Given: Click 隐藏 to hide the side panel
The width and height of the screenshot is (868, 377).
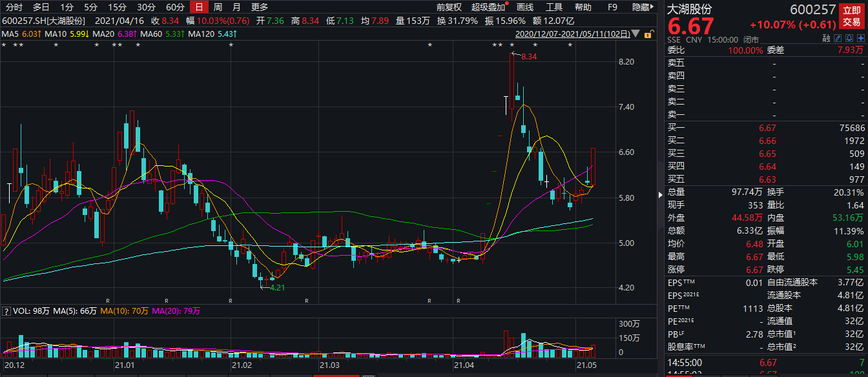Looking at the screenshot, I should [x=641, y=7].
